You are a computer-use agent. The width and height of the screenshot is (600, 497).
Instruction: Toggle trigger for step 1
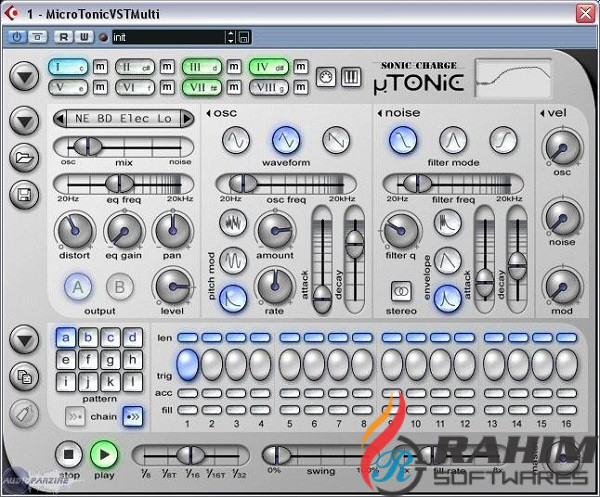coord(188,364)
